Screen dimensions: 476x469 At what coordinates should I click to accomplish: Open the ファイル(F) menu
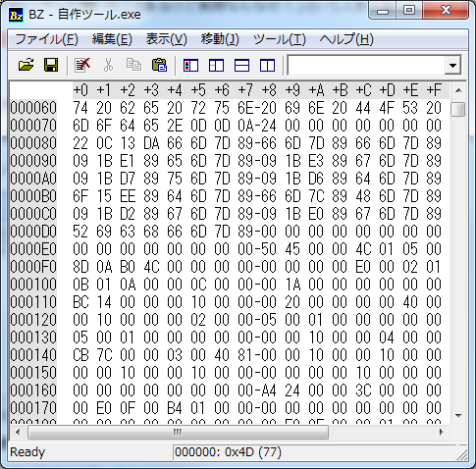pos(46,39)
